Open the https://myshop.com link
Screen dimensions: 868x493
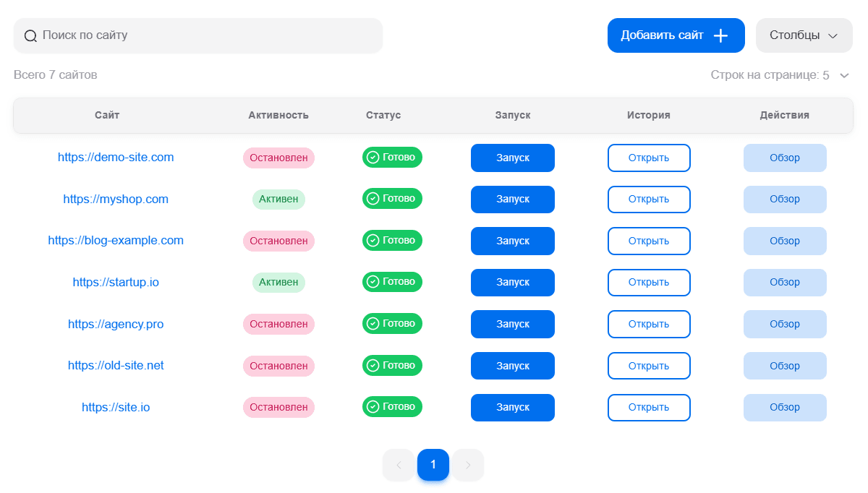click(x=116, y=200)
